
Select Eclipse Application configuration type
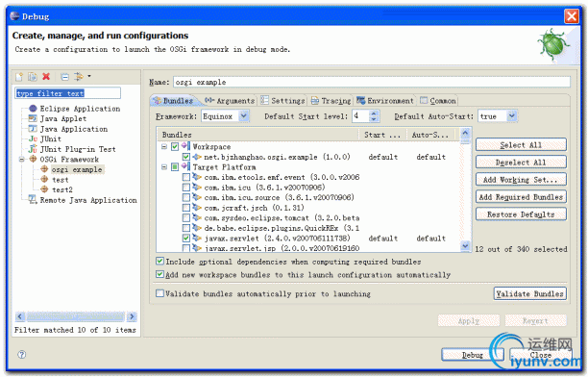tap(80, 109)
